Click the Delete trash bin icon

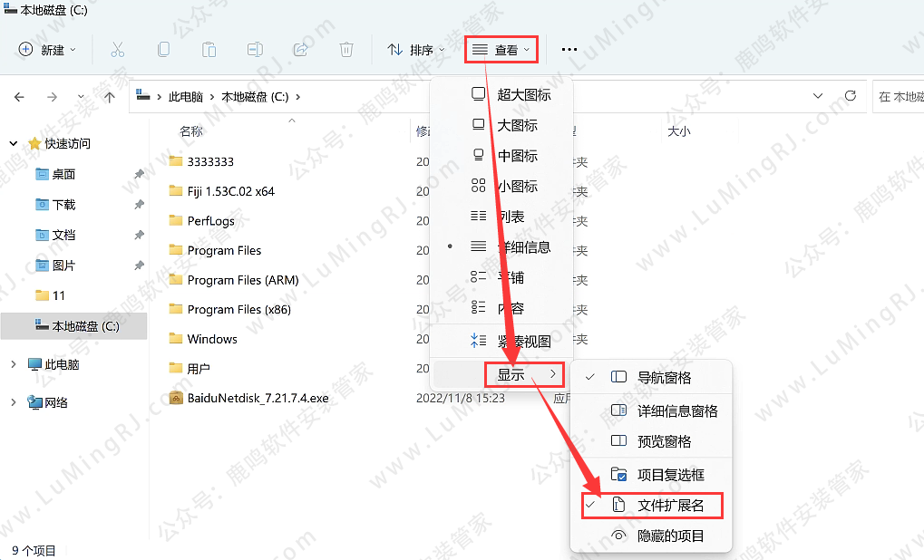pos(346,50)
